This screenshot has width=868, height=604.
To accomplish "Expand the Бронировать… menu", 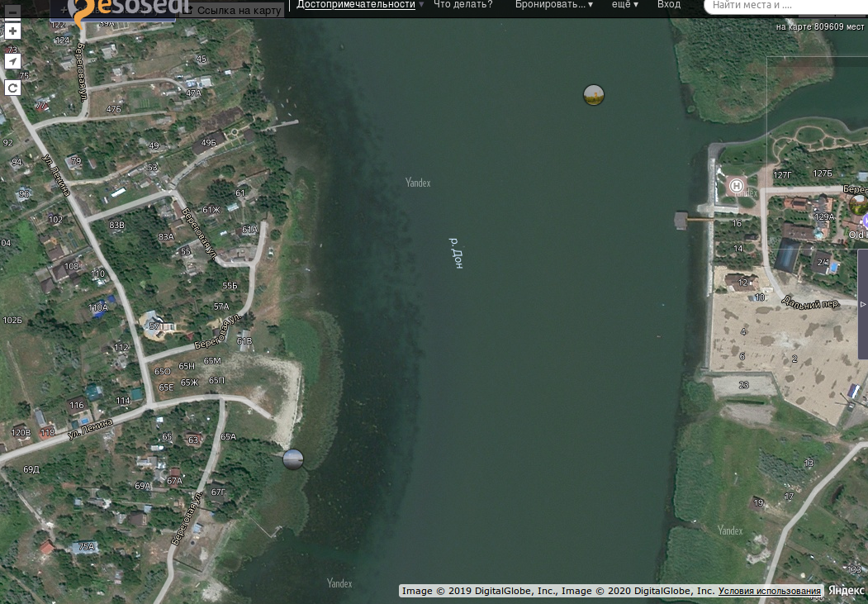I will pos(553,4).
